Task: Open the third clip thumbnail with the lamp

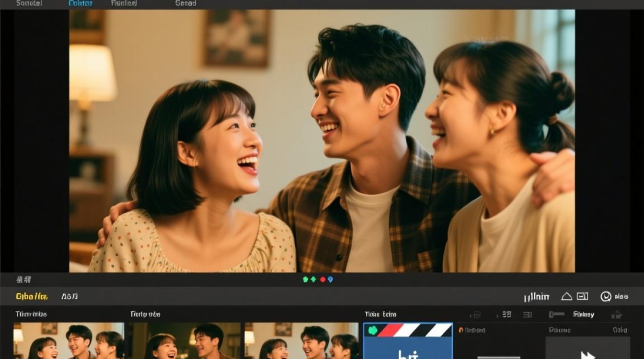Action: click(x=301, y=341)
